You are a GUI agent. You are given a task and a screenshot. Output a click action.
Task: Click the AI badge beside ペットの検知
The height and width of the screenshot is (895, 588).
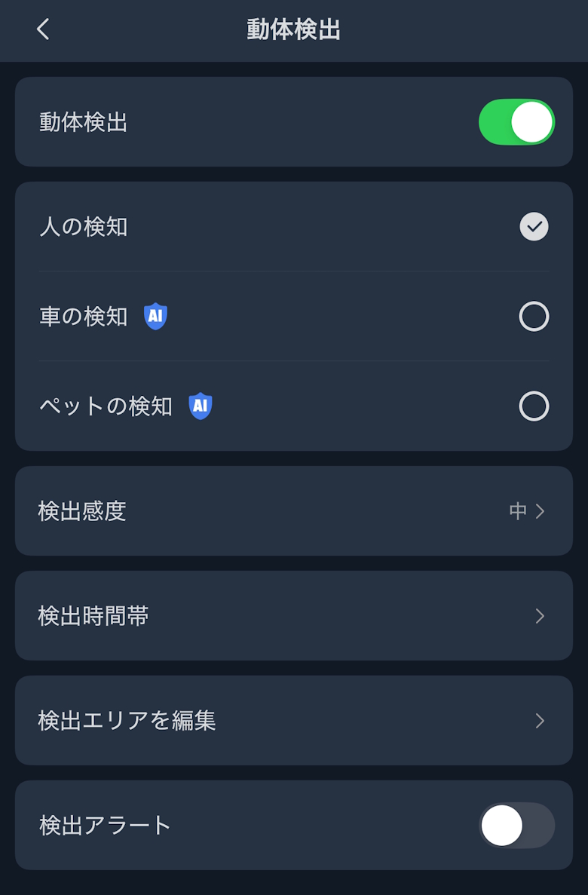point(201,406)
